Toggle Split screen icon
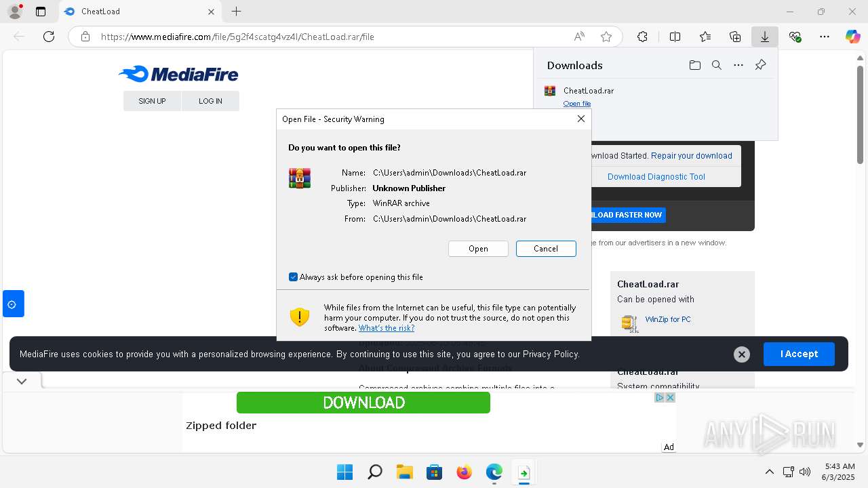This screenshot has height=488, width=868. tap(675, 37)
